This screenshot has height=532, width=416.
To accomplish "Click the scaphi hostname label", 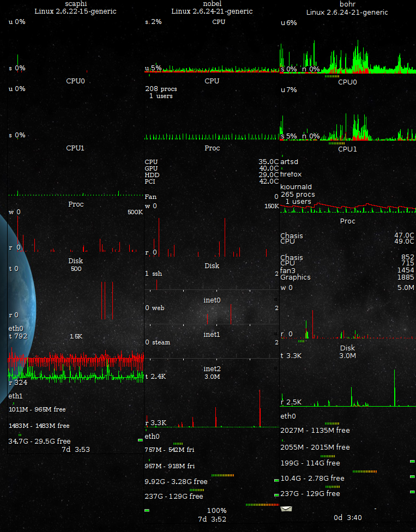I will [x=76, y=4].
